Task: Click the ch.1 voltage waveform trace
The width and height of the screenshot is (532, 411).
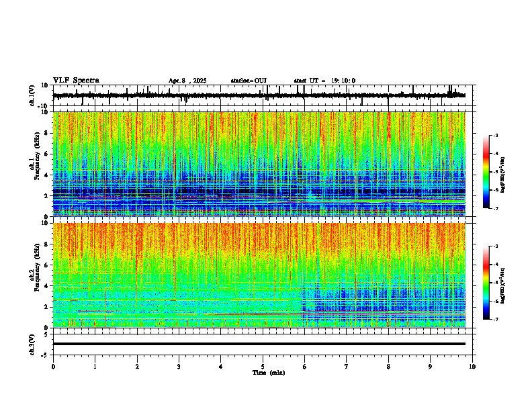Action: coord(259,95)
